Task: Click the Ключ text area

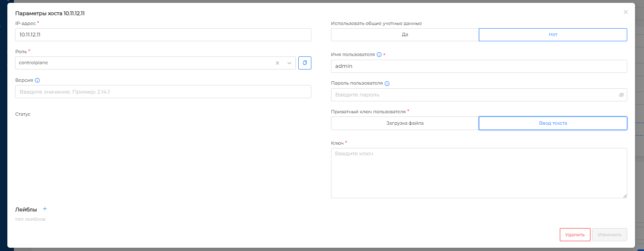Action: (x=479, y=173)
